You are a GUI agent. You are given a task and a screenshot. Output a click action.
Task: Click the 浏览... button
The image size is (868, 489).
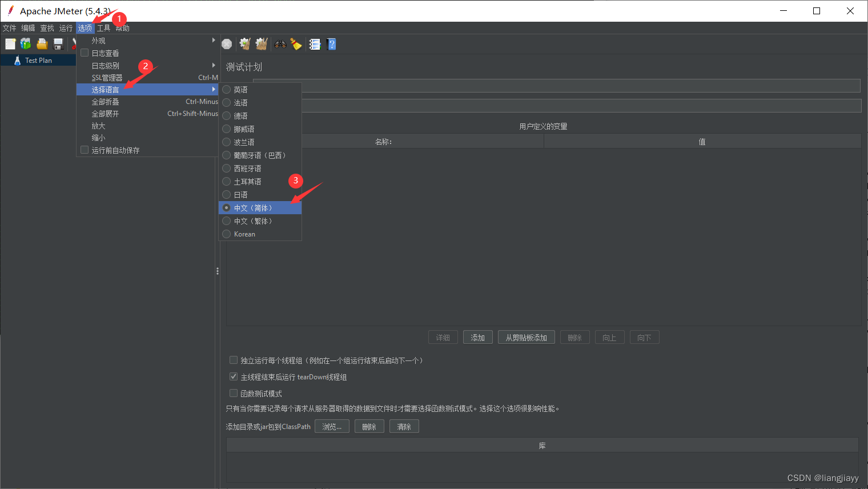tap(332, 427)
